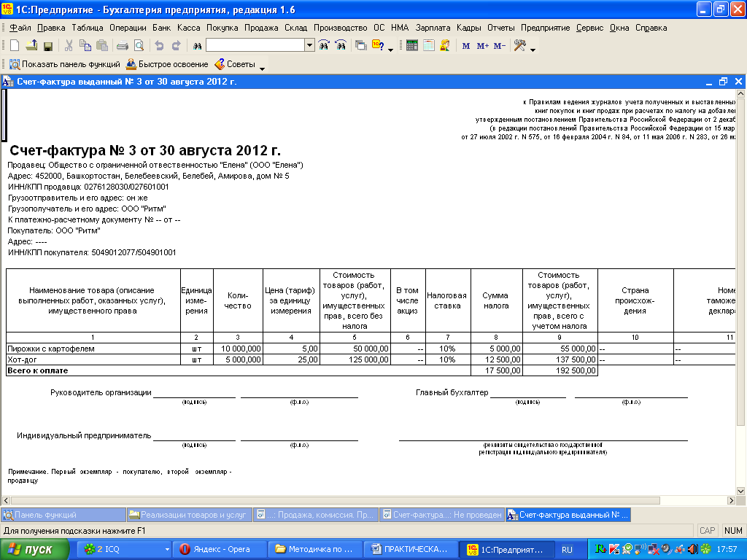Image resolution: width=747 pixels, height=560 pixels.
Task: Focus the search text field in toolbar
Action: coord(255,46)
